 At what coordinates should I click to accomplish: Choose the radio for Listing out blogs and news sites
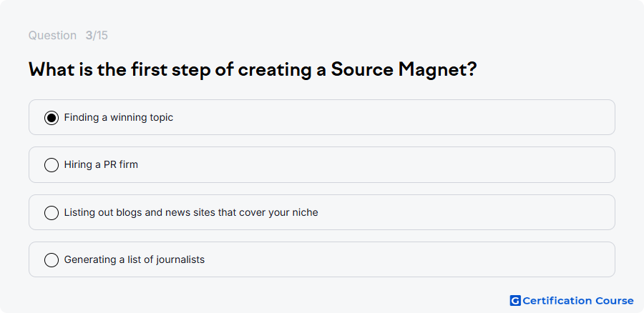click(x=52, y=213)
